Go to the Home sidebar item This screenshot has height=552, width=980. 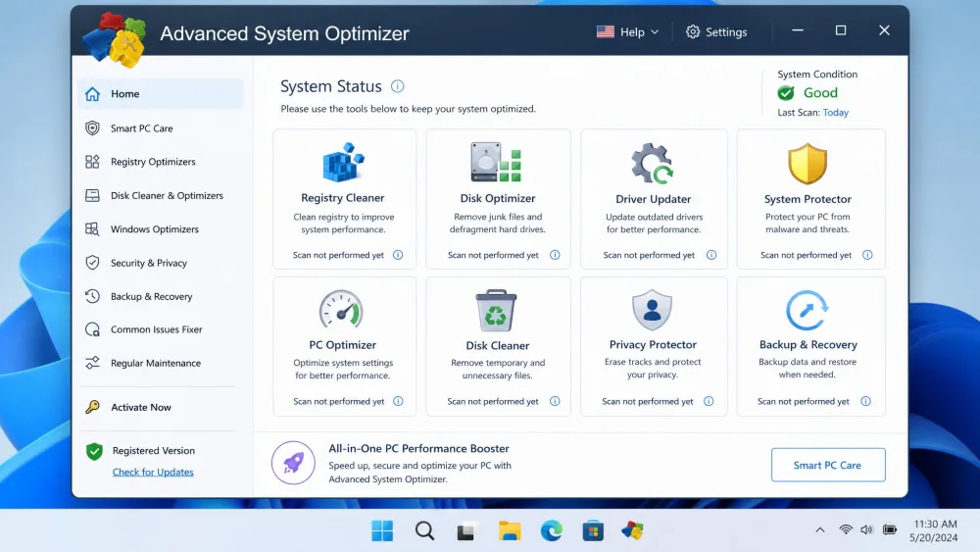click(x=161, y=94)
